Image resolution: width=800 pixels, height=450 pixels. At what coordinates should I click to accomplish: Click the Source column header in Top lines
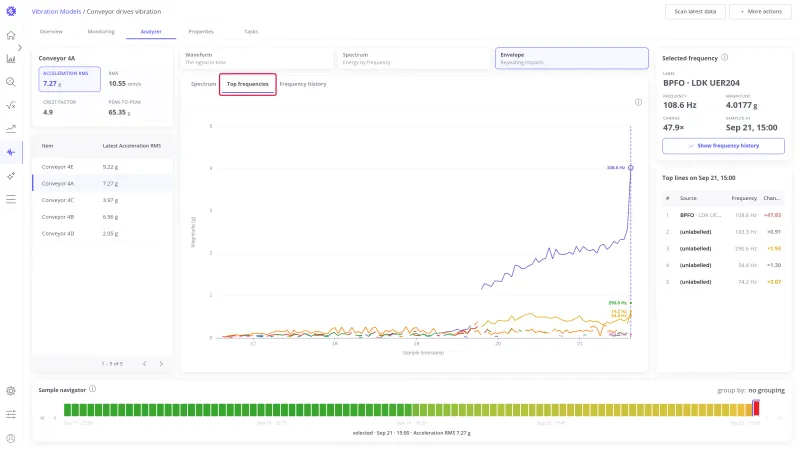click(688, 198)
